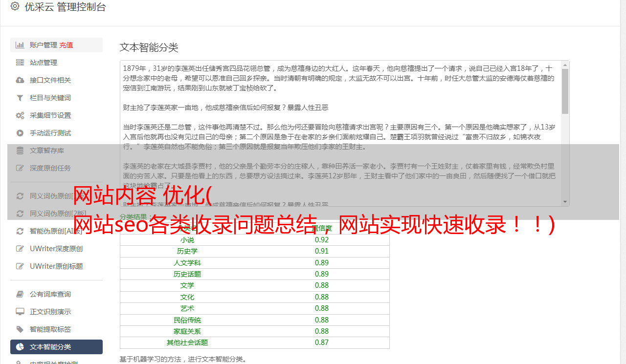Click the red 充值 link
Screen dimensions: 626x364
(x=66, y=45)
